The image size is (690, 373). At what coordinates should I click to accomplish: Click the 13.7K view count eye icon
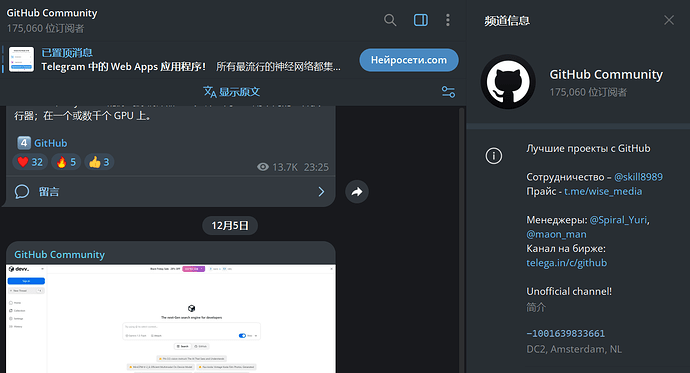263,167
